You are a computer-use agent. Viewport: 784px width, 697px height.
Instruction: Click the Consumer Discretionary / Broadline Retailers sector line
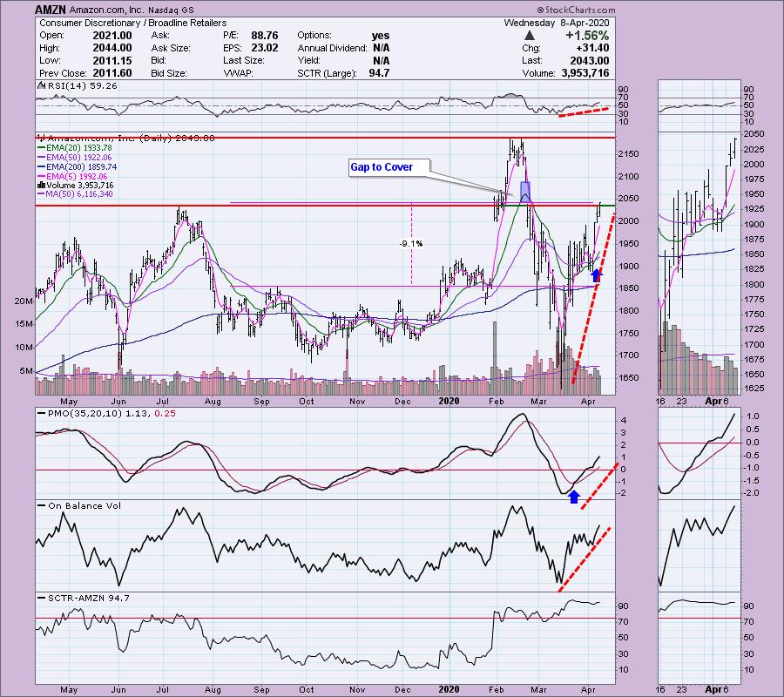133,23
